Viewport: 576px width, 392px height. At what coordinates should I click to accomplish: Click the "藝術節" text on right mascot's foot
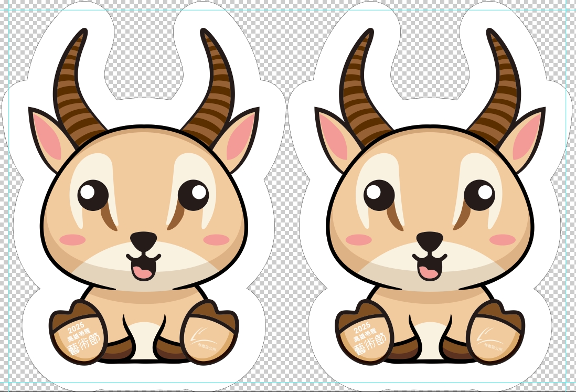click(370, 346)
